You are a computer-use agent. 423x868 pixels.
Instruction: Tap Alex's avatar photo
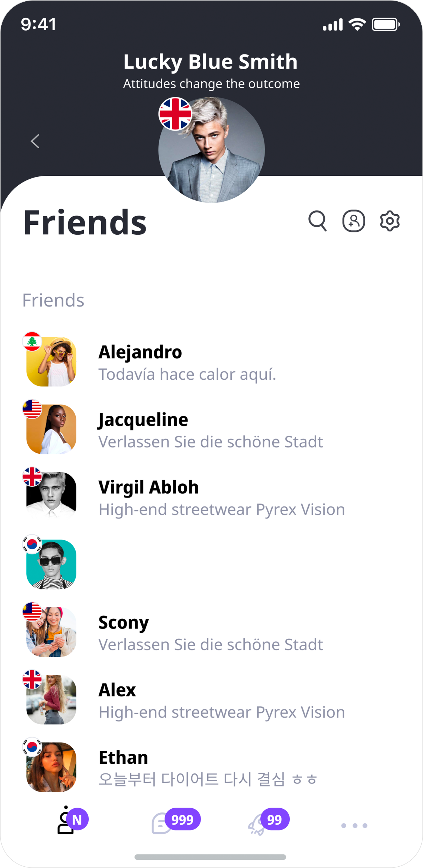pyautogui.click(x=51, y=700)
